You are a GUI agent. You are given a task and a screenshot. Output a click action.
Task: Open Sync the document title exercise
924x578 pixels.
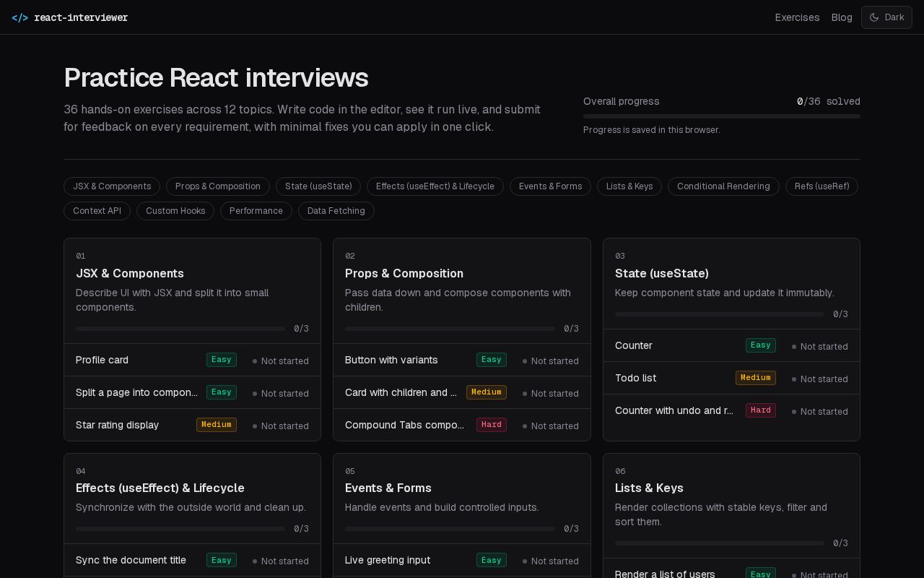(x=192, y=560)
